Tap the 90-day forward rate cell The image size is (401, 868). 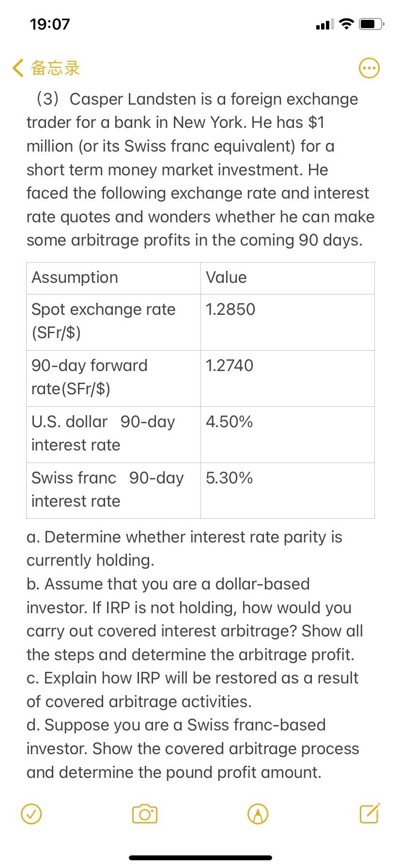coord(90,377)
